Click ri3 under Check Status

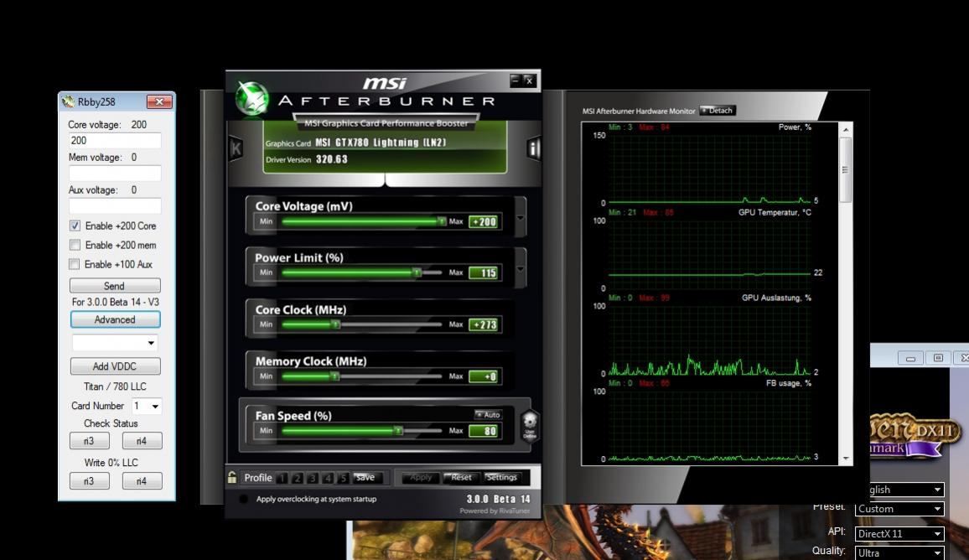click(90, 441)
